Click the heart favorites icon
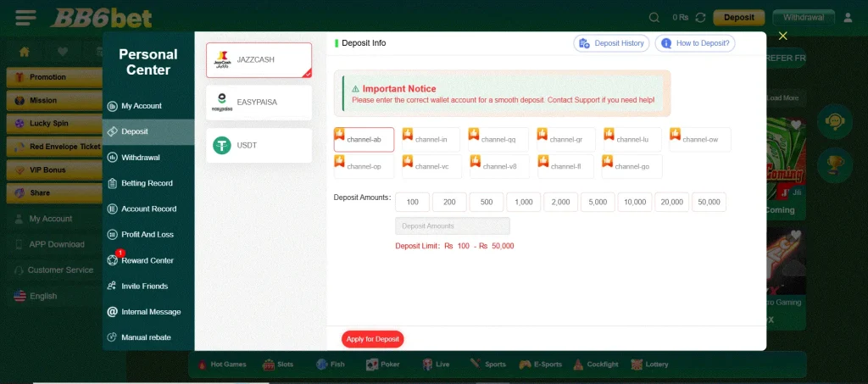This screenshot has height=384, width=868. (x=63, y=52)
